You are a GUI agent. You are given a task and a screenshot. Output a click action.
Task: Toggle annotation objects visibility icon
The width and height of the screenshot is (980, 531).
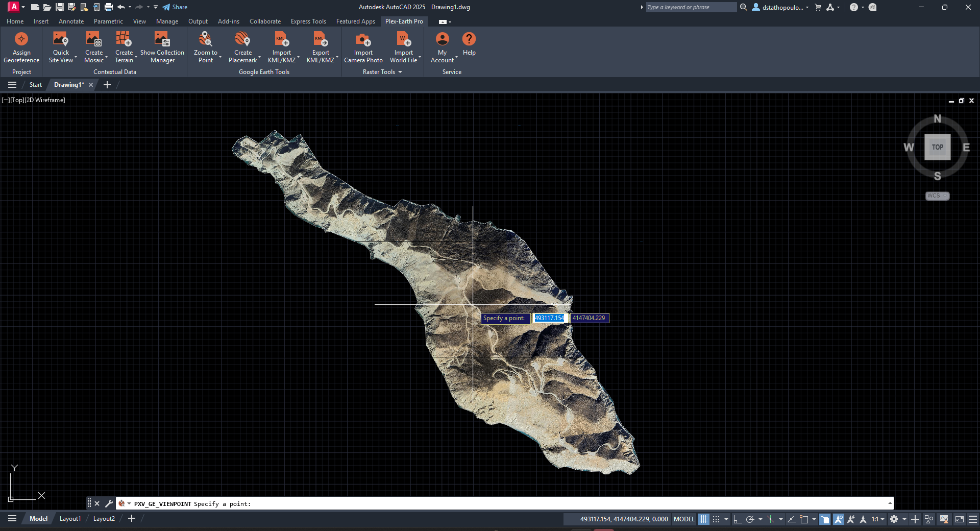point(838,519)
